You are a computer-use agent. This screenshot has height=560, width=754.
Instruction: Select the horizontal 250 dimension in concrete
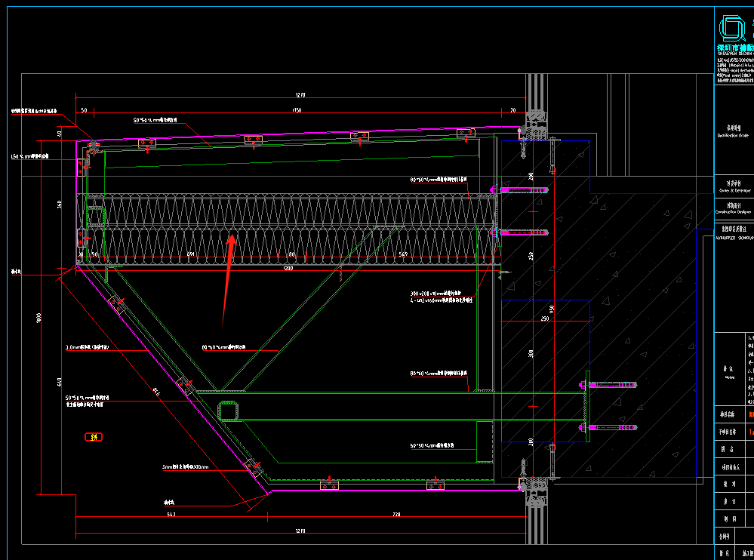[544, 318]
